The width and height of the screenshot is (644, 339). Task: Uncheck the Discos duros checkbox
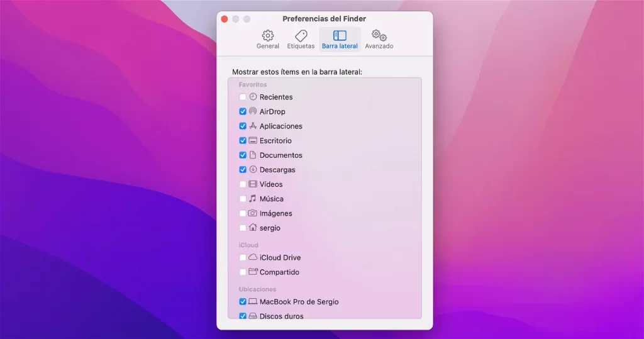pos(243,316)
